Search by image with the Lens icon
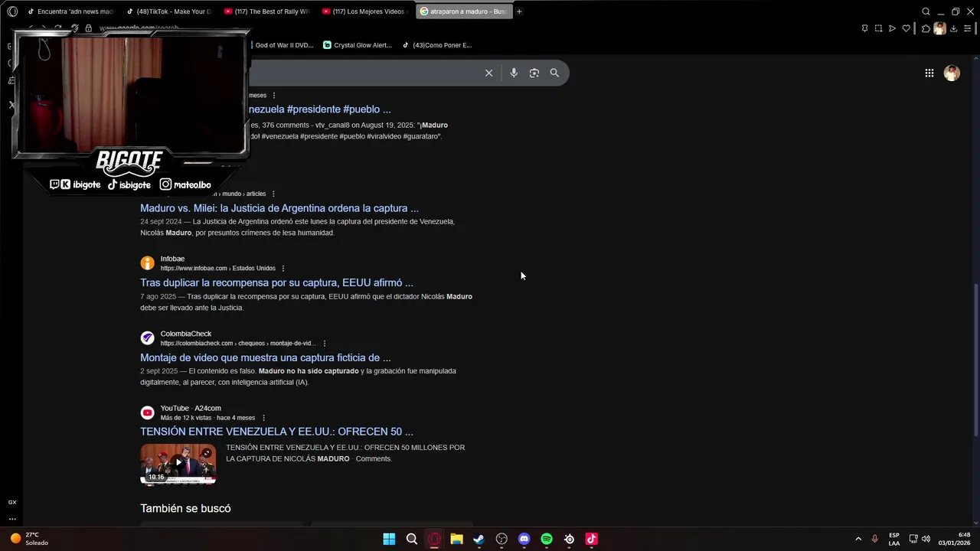 pos(534,73)
